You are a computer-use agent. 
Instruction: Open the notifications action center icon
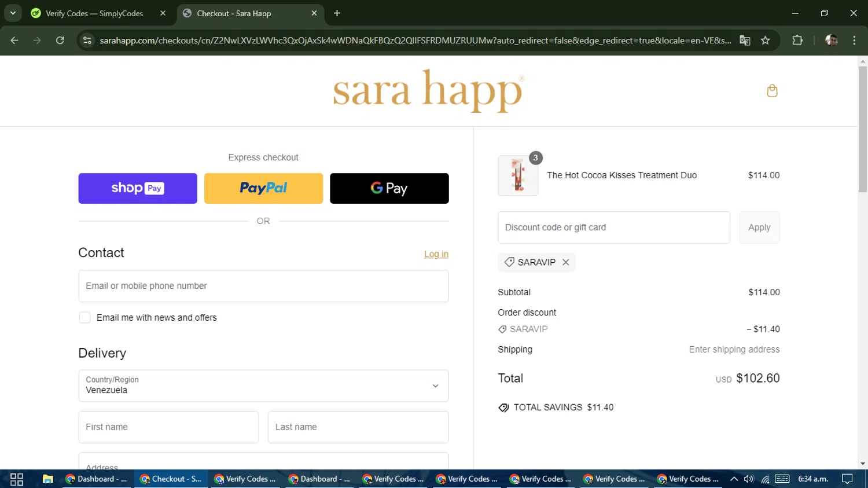click(847, 479)
